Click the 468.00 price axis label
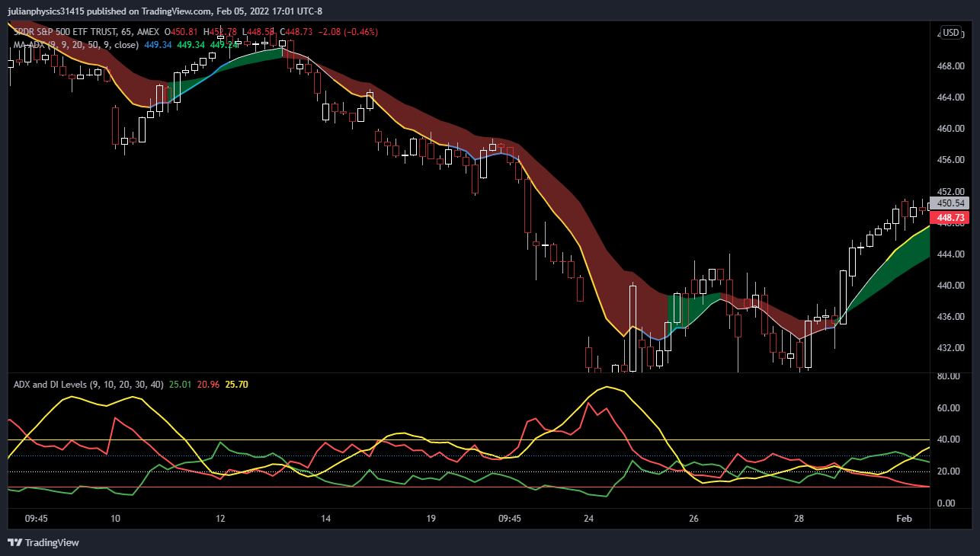 click(951, 66)
